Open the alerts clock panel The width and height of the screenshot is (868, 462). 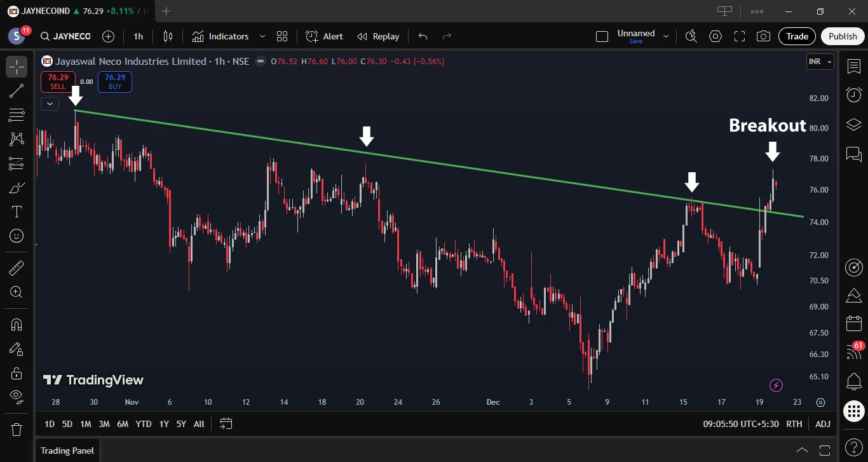coord(853,95)
